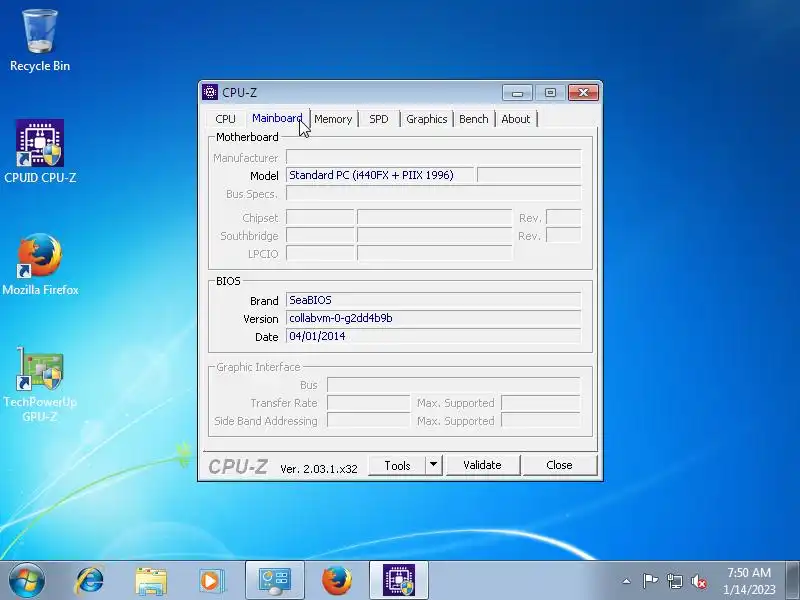Viewport: 800px width, 600px height.
Task: Click the CPU-Z title bar app icon
Action: tap(210, 92)
